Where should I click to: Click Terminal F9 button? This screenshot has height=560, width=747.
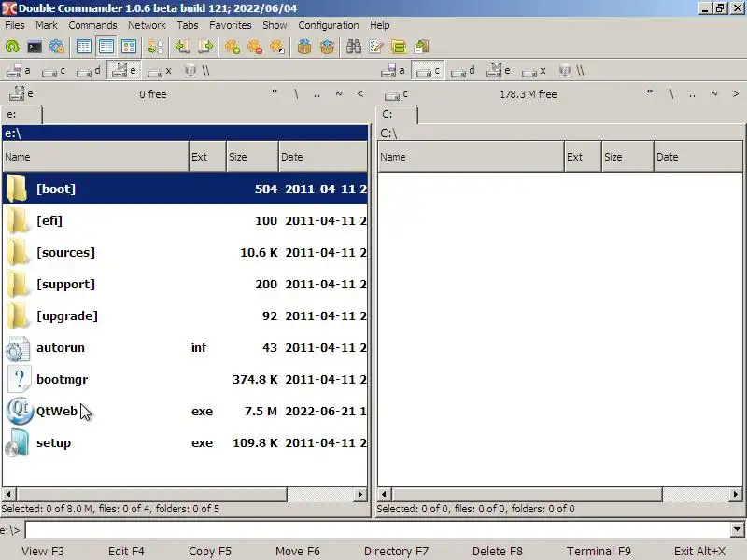[x=599, y=551]
